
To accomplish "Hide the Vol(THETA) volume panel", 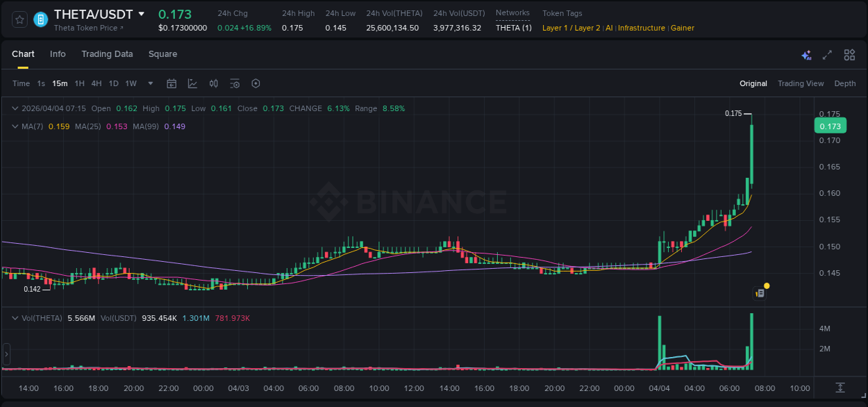I will click(x=15, y=317).
